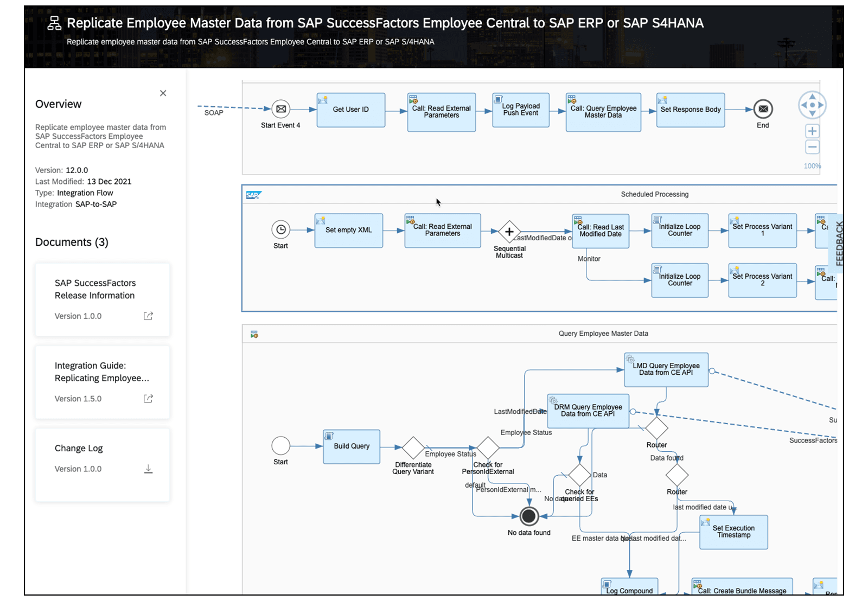Click the LMD Query Employee Data step

click(666, 369)
